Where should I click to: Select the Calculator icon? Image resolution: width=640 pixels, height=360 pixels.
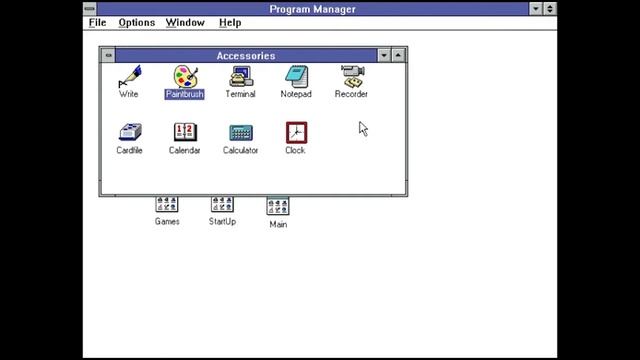tap(241, 133)
